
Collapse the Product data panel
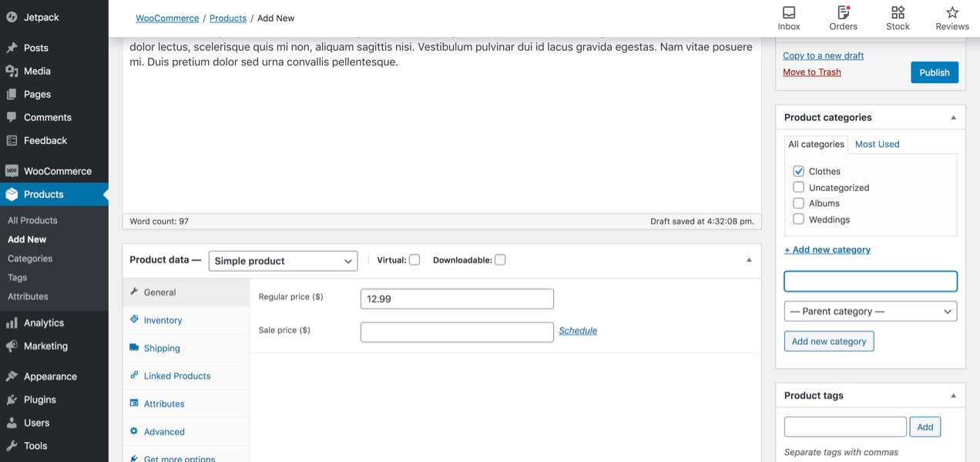click(x=748, y=260)
